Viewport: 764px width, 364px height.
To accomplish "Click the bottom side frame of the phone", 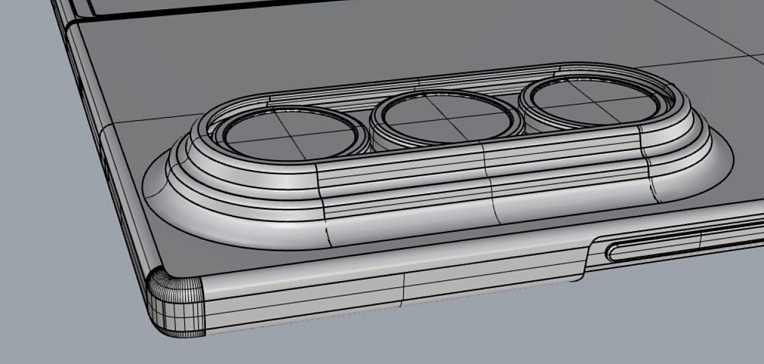I will click(x=390, y=291).
